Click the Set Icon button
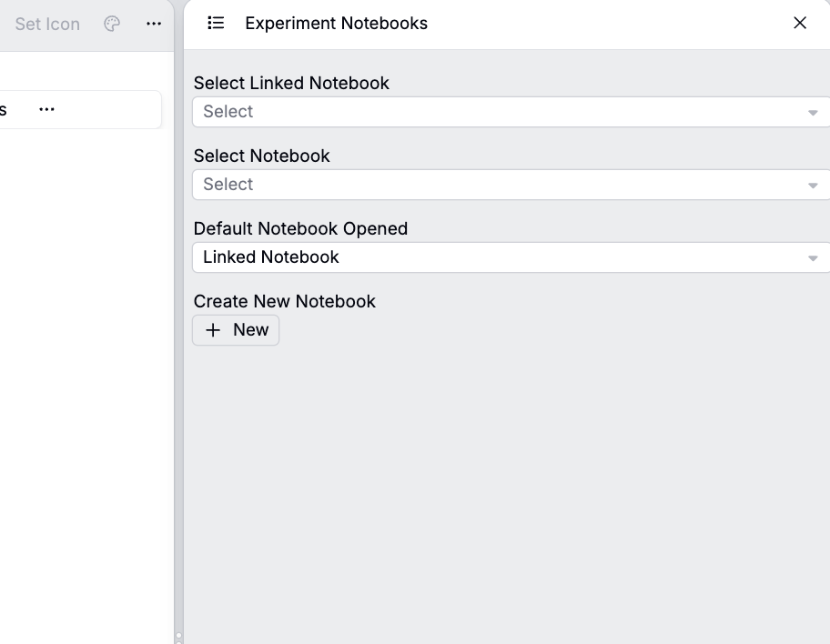Image resolution: width=830 pixels, height=644 pixels. point(47,24)
